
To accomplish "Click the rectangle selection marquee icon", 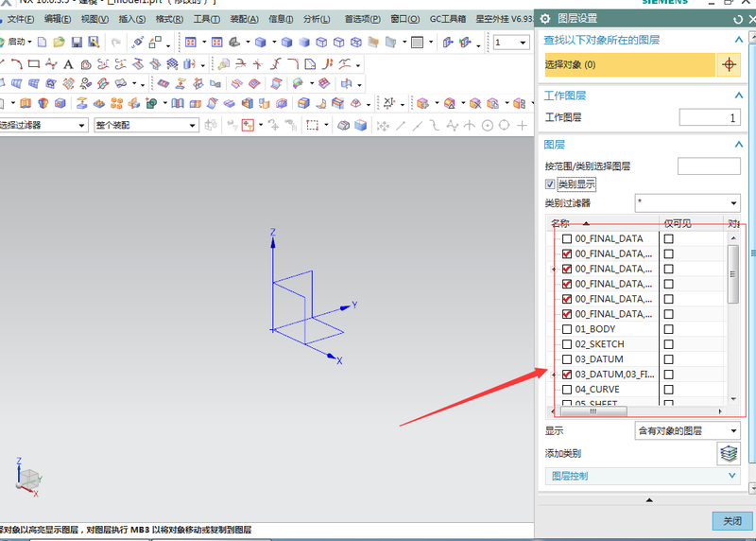I will [x=313, y=126].
